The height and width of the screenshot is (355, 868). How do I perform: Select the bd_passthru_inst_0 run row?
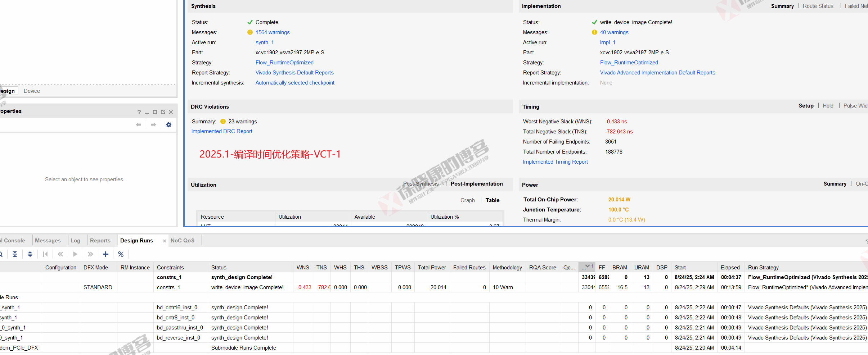tap(434, 328)
